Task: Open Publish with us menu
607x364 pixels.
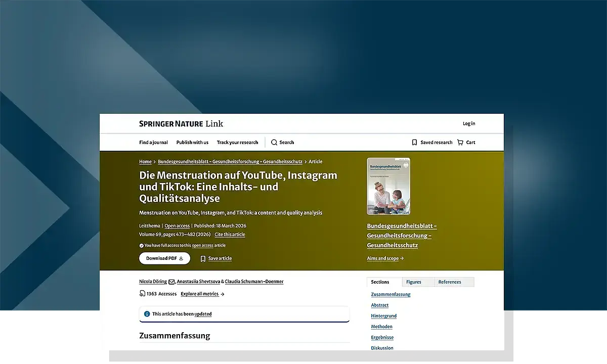Action: 192,143
